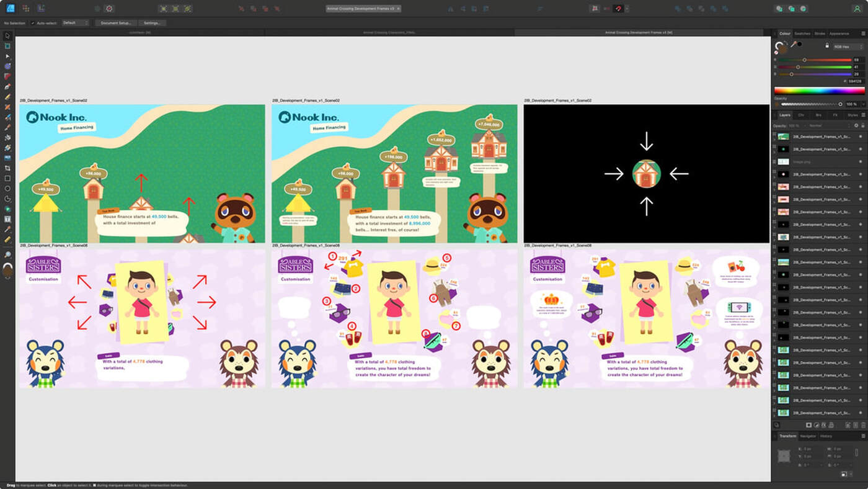Click the anchor point selector in Transform panel

coord(784,455)
